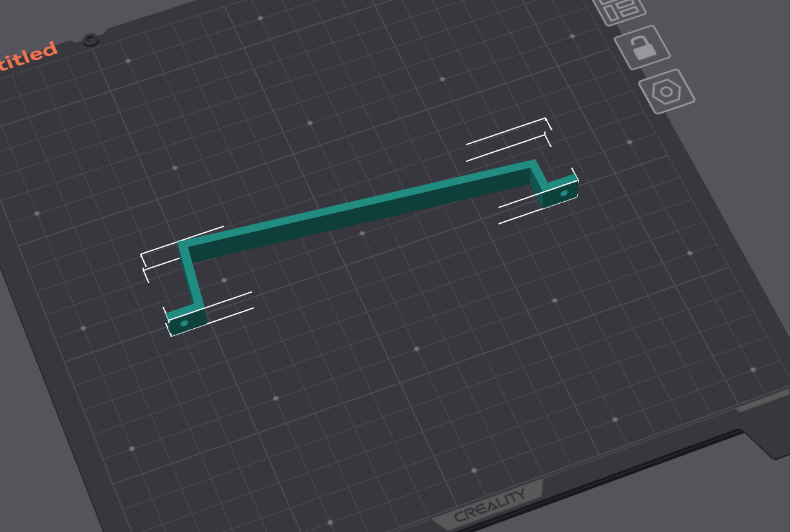Screen dimensions: 790x532
Task: Open plate settings hexagon icon
Action: [x=667, y=92]
